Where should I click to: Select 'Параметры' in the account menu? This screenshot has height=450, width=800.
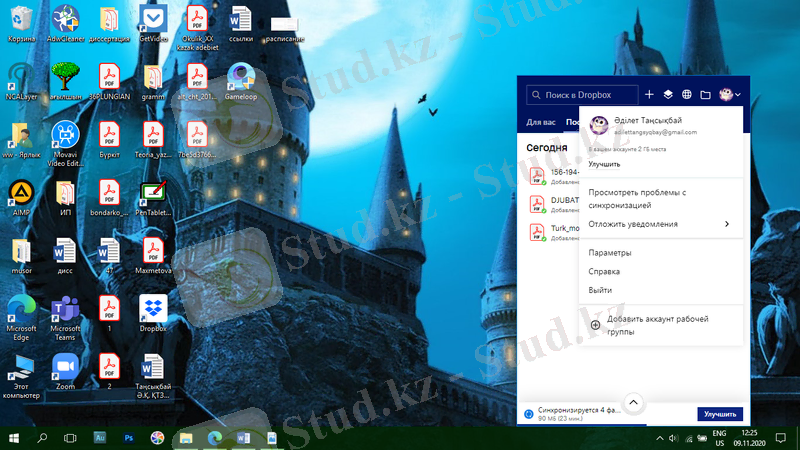(609, 253)
